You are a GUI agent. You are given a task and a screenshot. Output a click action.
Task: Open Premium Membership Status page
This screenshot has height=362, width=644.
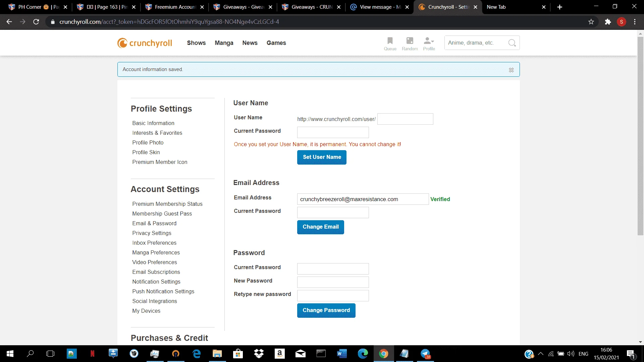[167, 204]
